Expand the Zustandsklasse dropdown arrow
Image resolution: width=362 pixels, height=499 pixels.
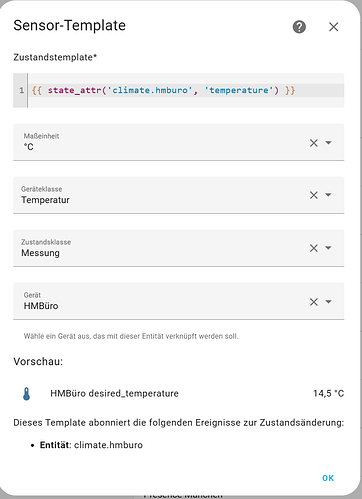328,248
